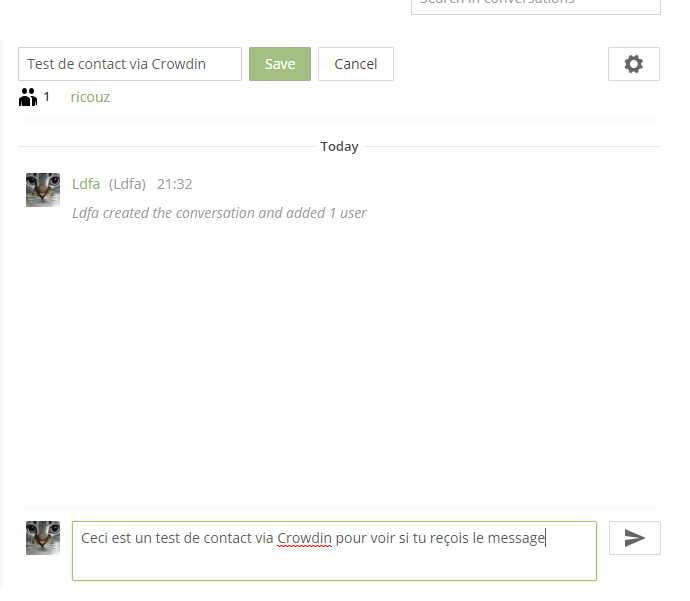Cancel the conversation title edit
Image resolution: width=690 pixels, height=601 pixels.
tap(356, 64)
